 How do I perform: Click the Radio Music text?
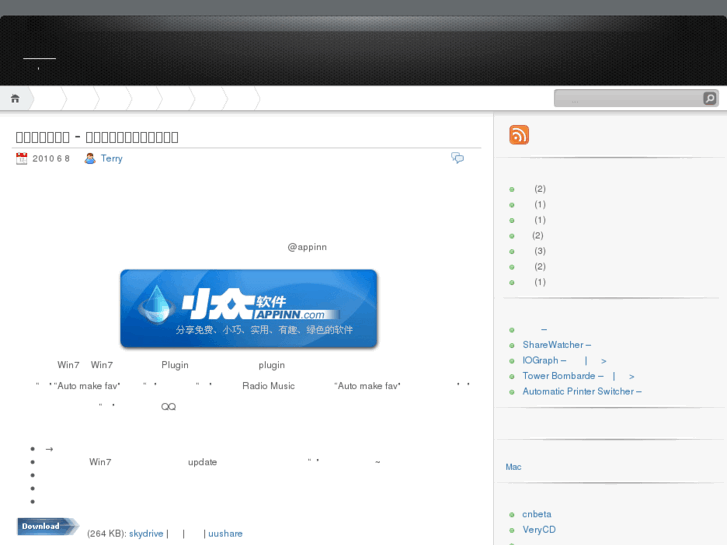click(x=268, y=386)
